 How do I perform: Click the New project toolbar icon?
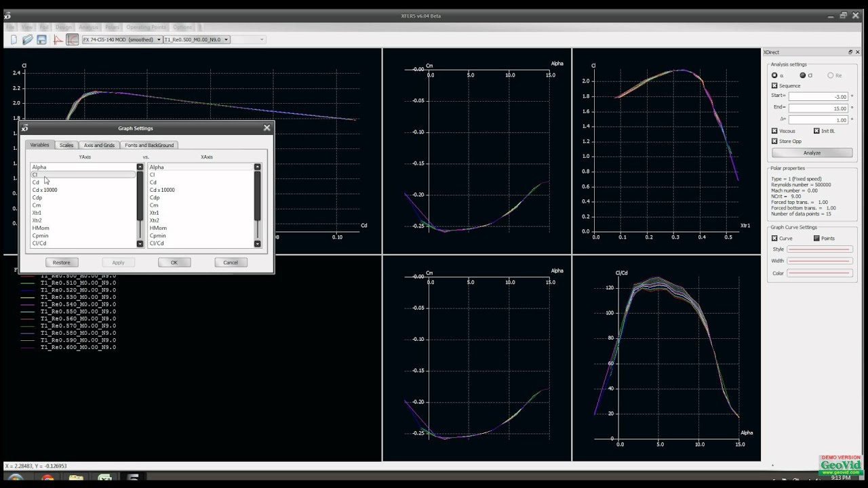click(x=14, y=40)
